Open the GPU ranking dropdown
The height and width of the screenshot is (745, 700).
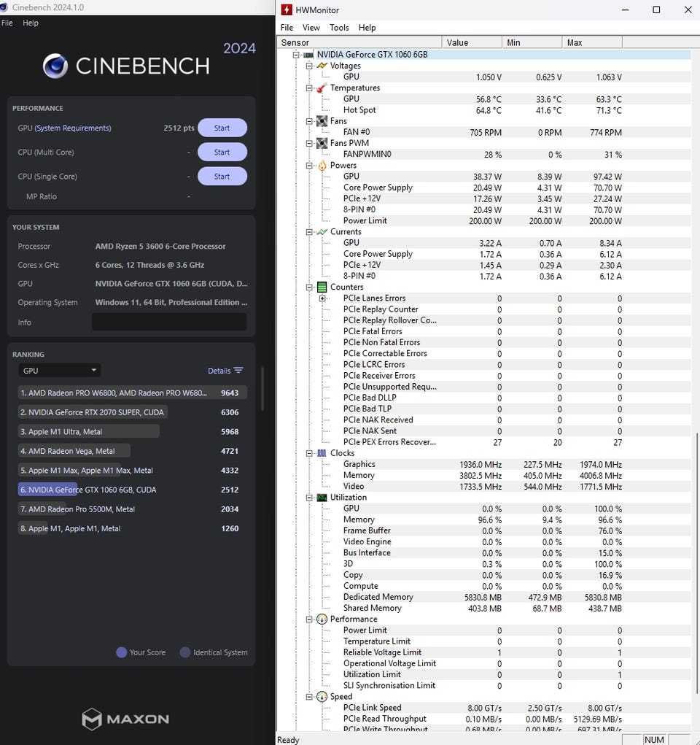tap(59, 371)
